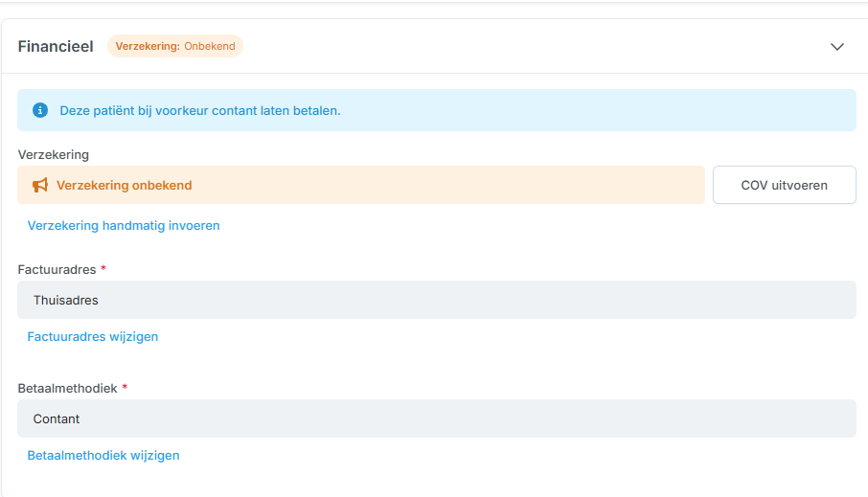This screenshot has height=497, width=868.
Task: Click the Thuisadres invoice address field
Action: [x=436, y=300]
